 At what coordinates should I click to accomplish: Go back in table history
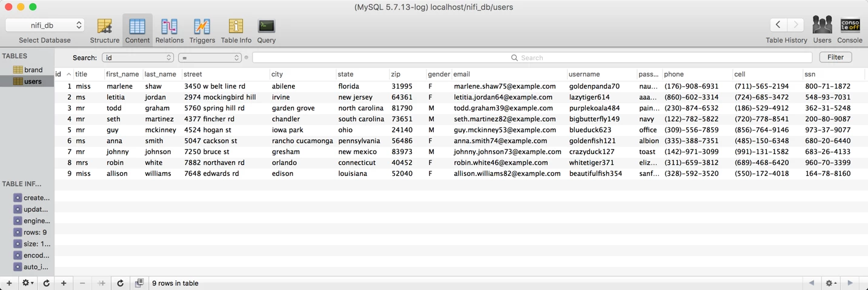tap(778, 25)
